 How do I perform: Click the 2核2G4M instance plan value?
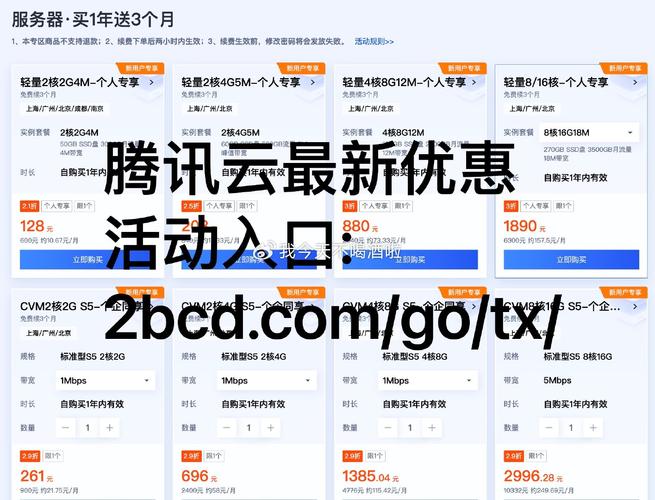point(79,133)
